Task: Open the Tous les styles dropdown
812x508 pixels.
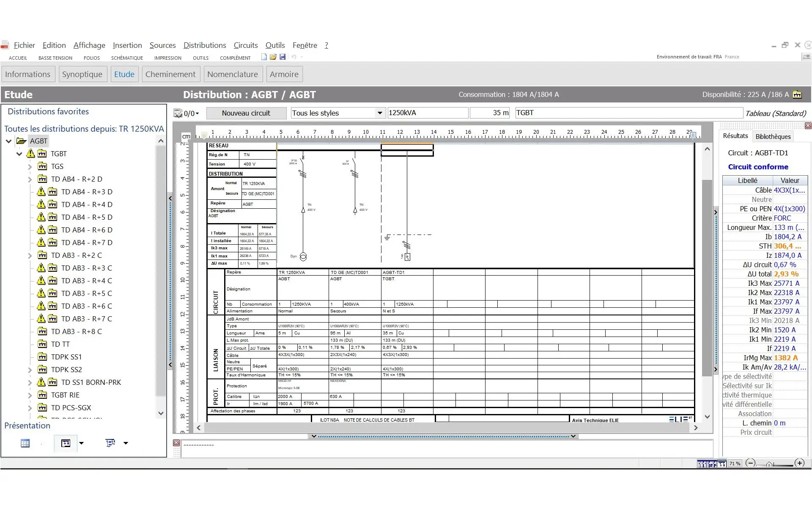Action: 379,113
